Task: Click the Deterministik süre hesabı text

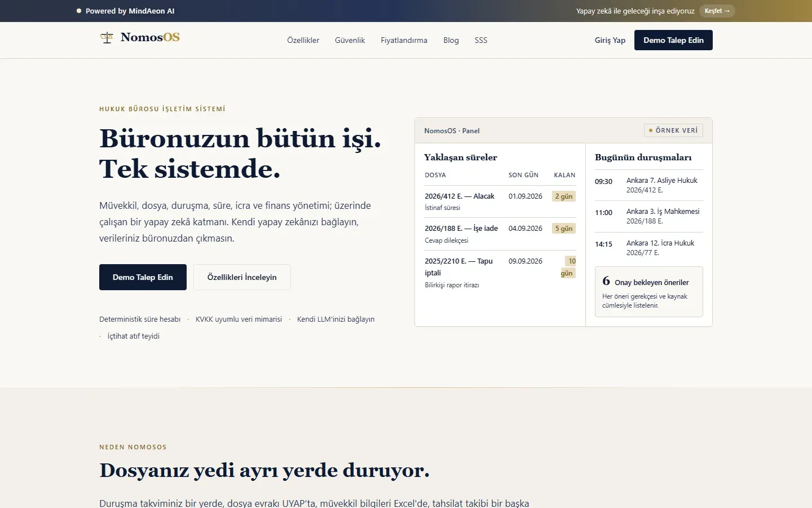Action: pos(140,319)
